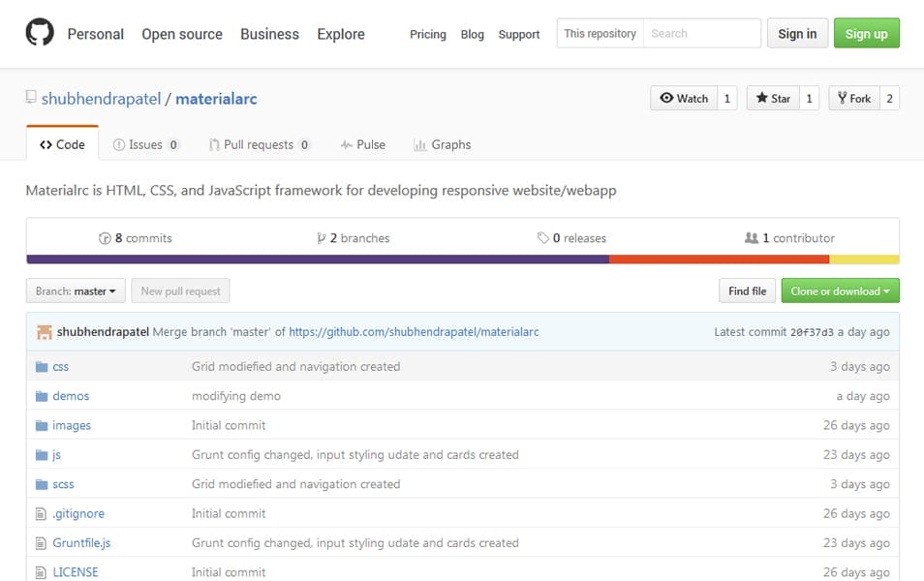Open the demos folder name
This screenshot has width=924, height=581.
coord(71,396)
